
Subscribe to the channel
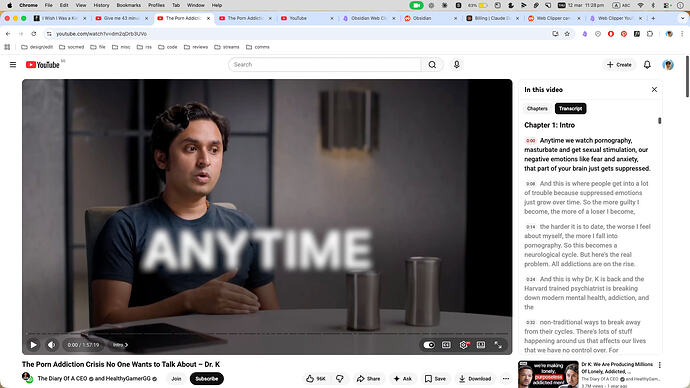[x=206, y=379]
